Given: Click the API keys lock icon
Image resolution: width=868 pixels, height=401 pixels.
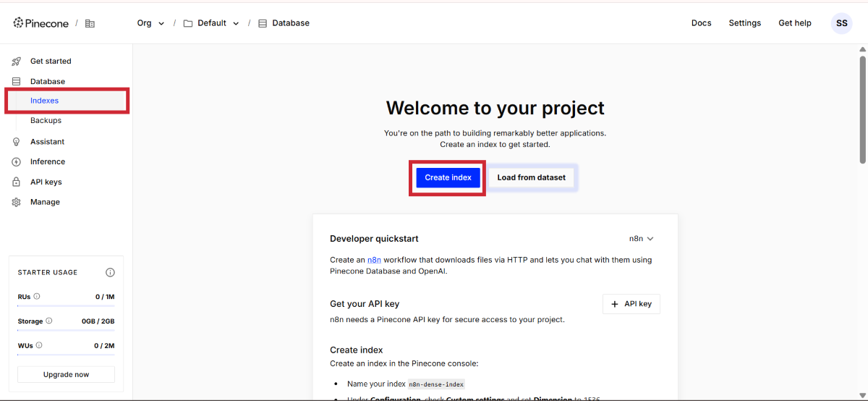Looking at the screenshot, I should (16, 182).
